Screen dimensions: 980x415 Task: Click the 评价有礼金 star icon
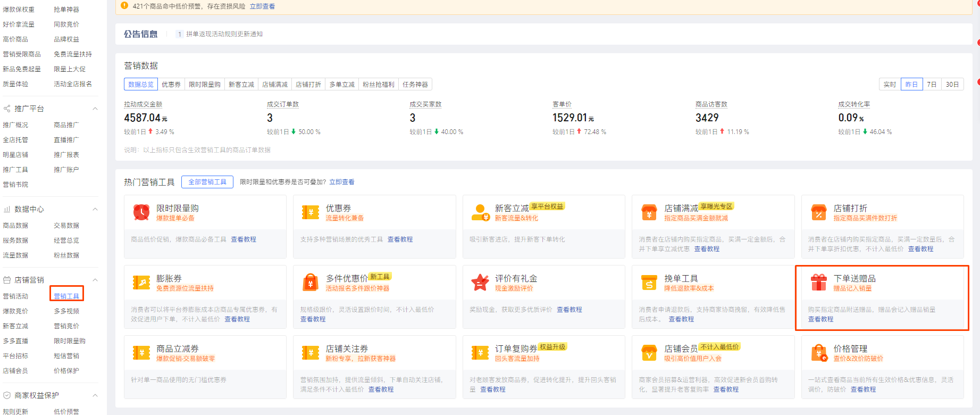click(x=480, y=283)
